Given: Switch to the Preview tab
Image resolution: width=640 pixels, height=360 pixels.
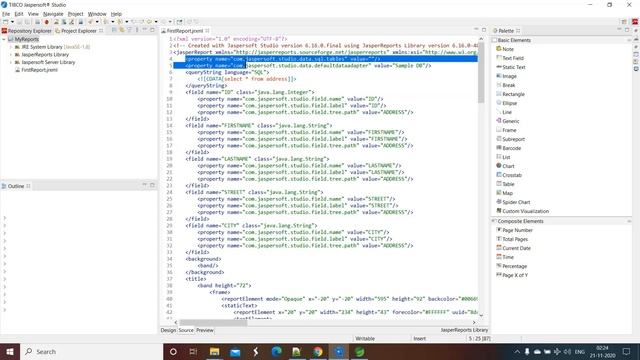Looking at the screenshot, I should [x=205, y=330].
